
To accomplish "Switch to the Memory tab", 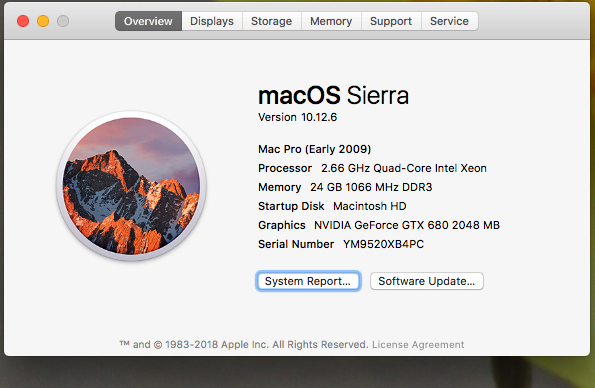I will 331,21.
